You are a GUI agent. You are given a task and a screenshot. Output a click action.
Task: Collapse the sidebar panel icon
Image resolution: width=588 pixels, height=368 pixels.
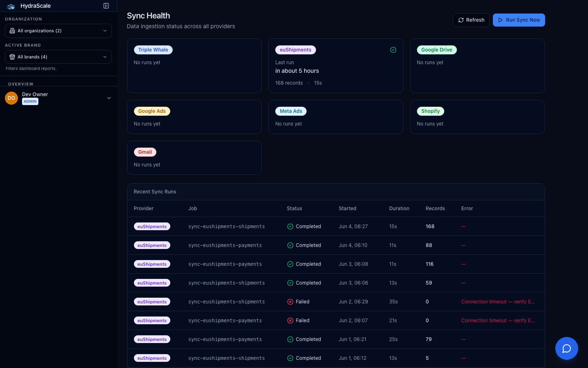[106, 6]
